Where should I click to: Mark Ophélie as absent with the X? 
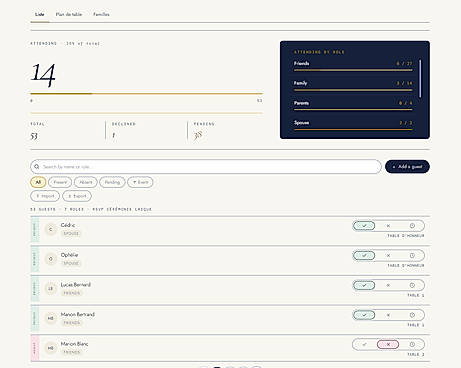[388, 255]
